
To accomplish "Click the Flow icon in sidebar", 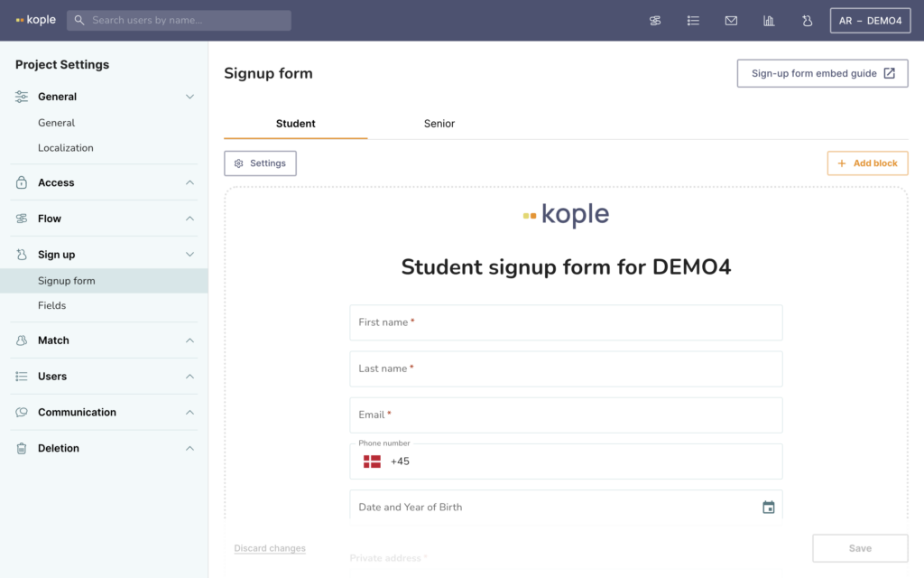I will coord(22,219).
